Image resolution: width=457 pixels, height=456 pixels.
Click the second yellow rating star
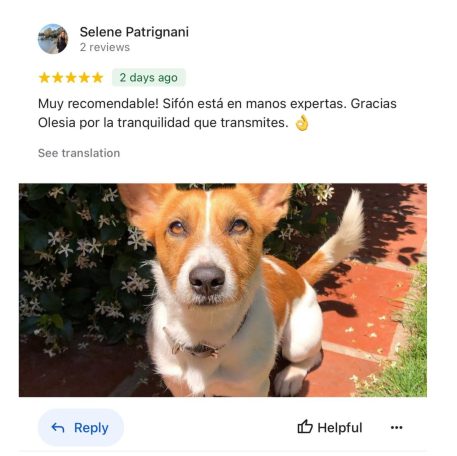point(58,78)
